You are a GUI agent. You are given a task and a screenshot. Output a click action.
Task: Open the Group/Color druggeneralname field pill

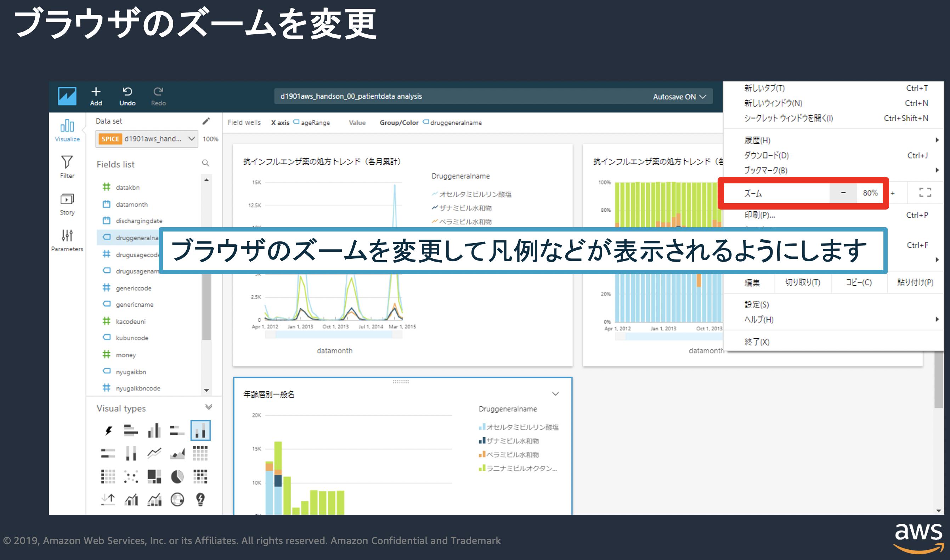coord(452,122)
